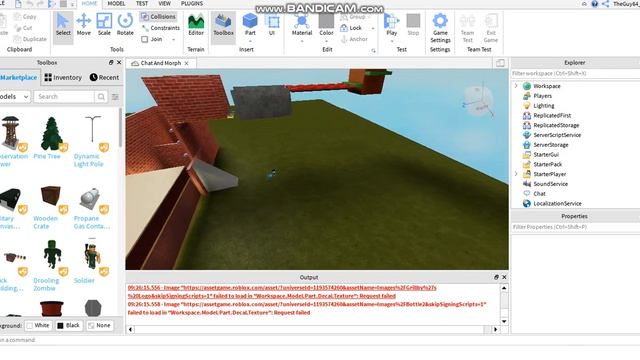Click the Exit Game button
The image size is (640, 360).
[x=491, y=28]
